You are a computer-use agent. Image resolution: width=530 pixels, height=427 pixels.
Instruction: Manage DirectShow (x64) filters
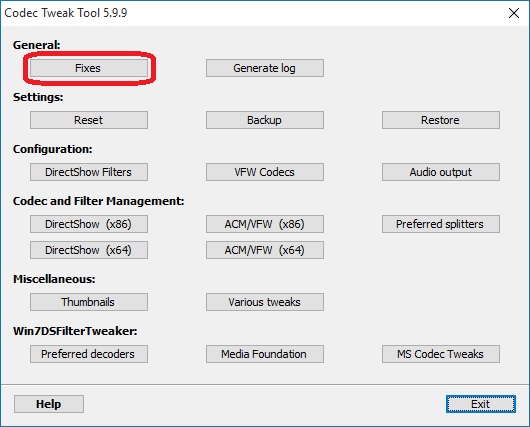pos(89,250)
